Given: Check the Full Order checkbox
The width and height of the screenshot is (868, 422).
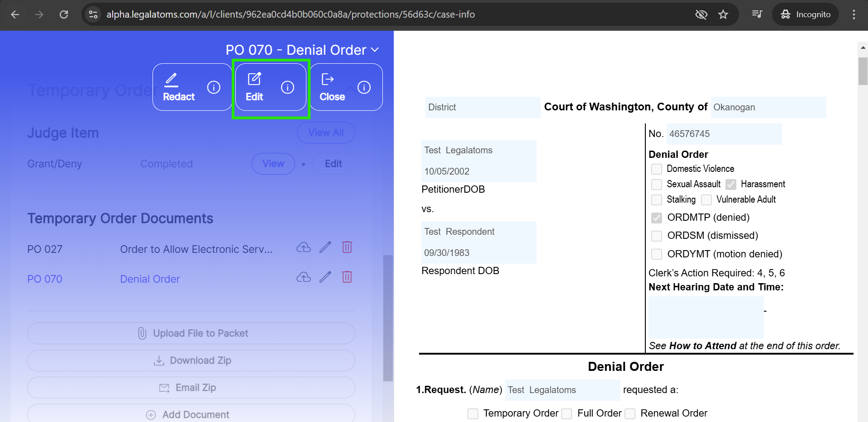Looking at the screenshot, I should pyautogui.click(x=567, y=414).
